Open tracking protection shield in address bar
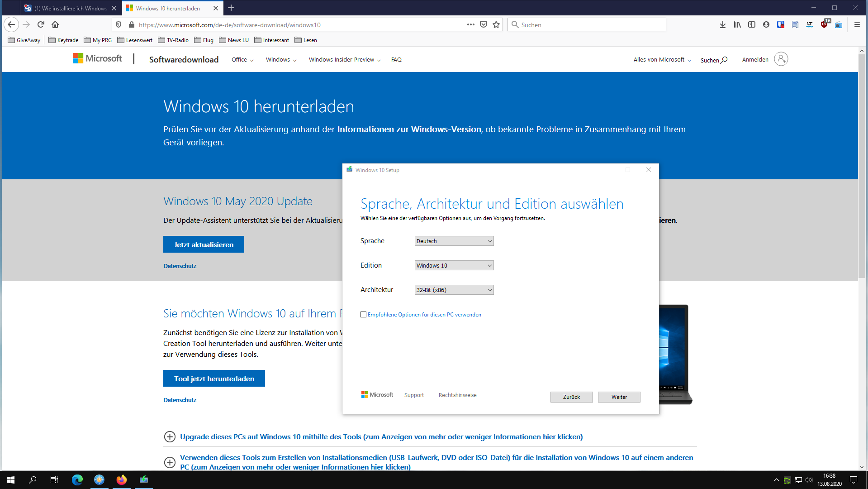868x489 pixels. 119,24
